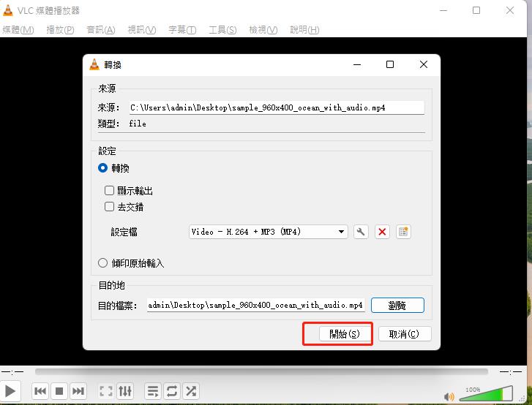Toggle loop repeat mode
The image size is (532, 405).
(172, 391)
